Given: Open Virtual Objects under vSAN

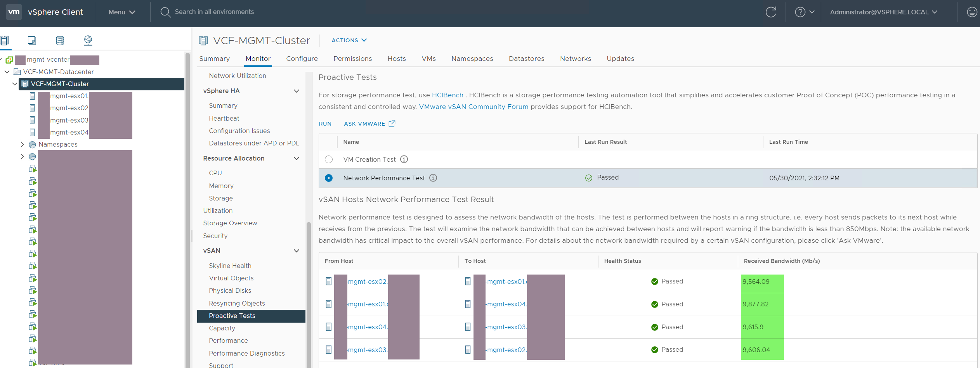Looking at the screenshot, I should coord(231,278).
